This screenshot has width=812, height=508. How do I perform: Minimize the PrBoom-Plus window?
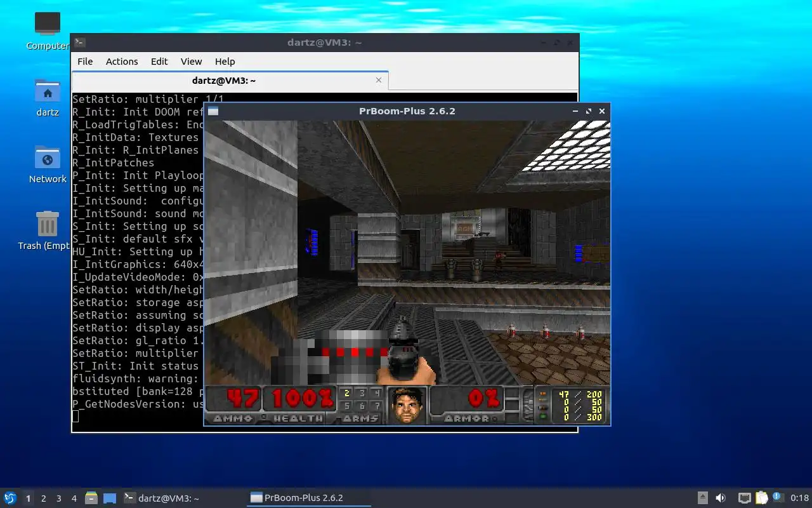point(575,111)
